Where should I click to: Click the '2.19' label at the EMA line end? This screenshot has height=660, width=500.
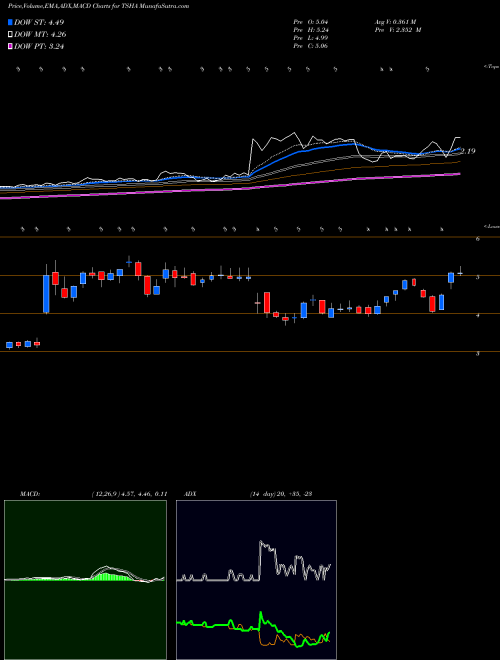[x=468, y=151]
